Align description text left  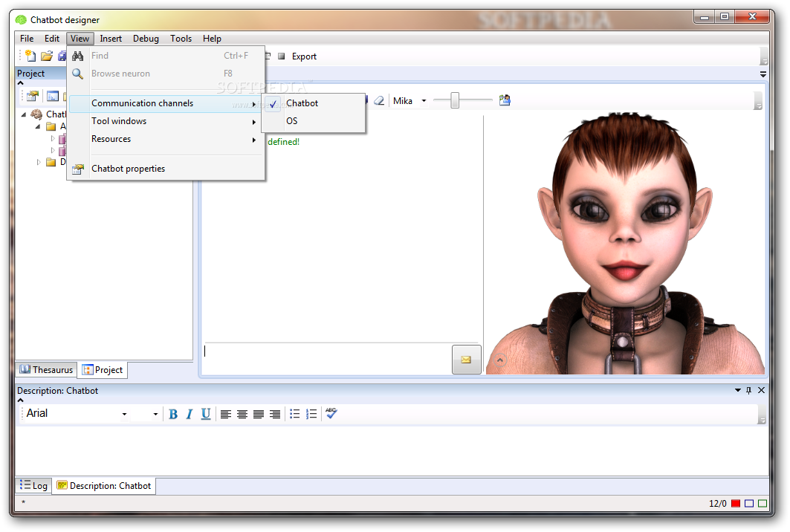(x=226, y=414)
